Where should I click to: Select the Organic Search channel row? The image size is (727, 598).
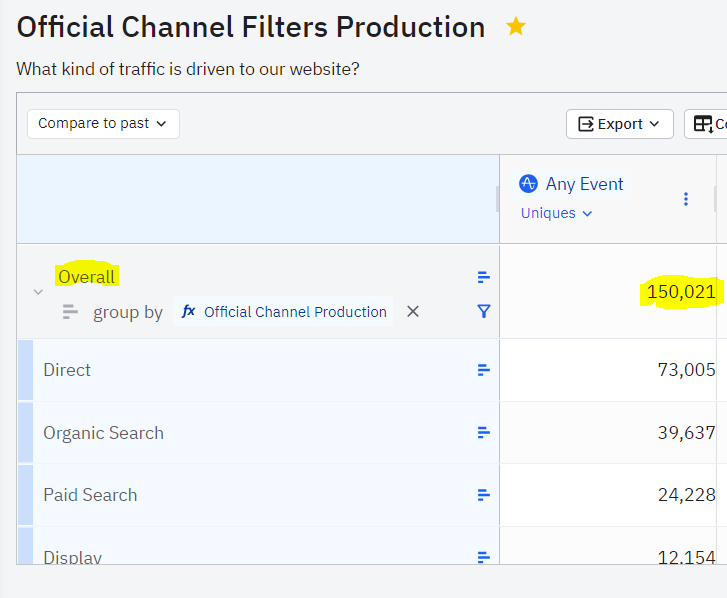[103, 433]
